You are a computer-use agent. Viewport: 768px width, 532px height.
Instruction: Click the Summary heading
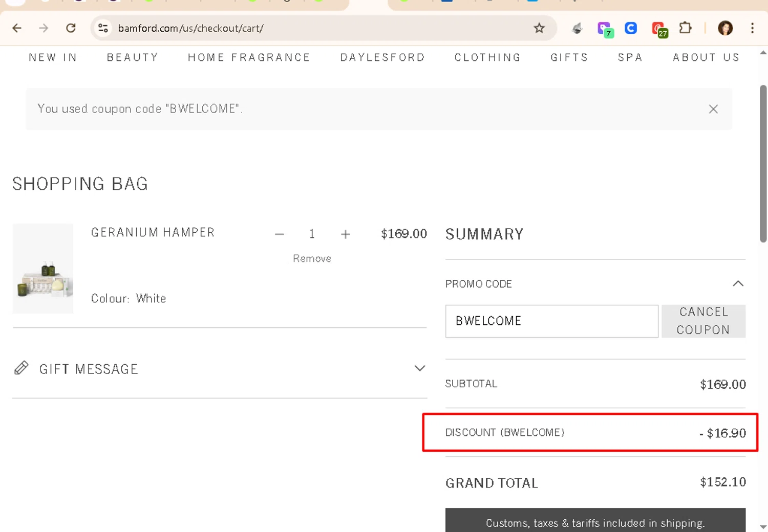click(484, 234)
